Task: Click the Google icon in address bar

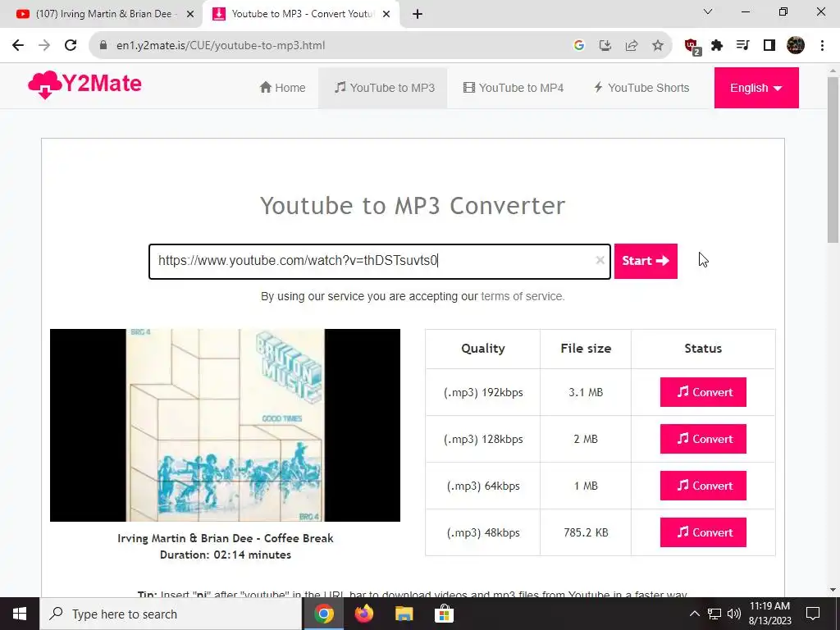Action: tap(578, 46)
